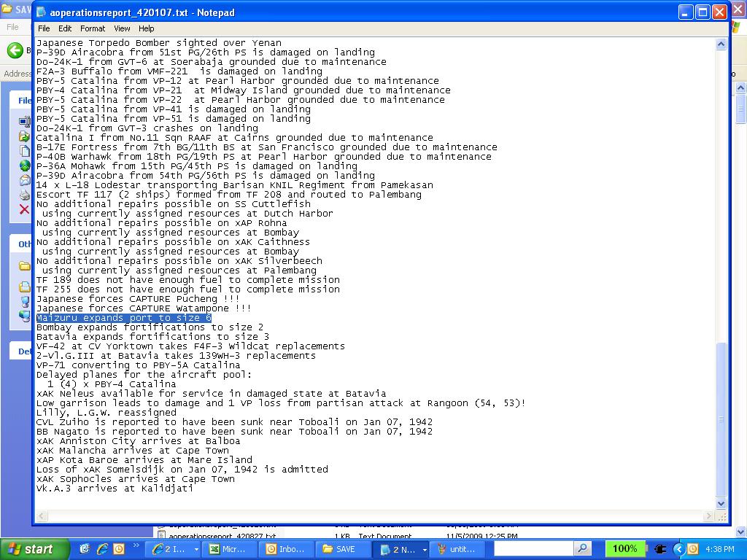747x560 pixels.
Task: Click the Notepad vertical scrollbar down arrow
Action: click(x=721, y=503)
